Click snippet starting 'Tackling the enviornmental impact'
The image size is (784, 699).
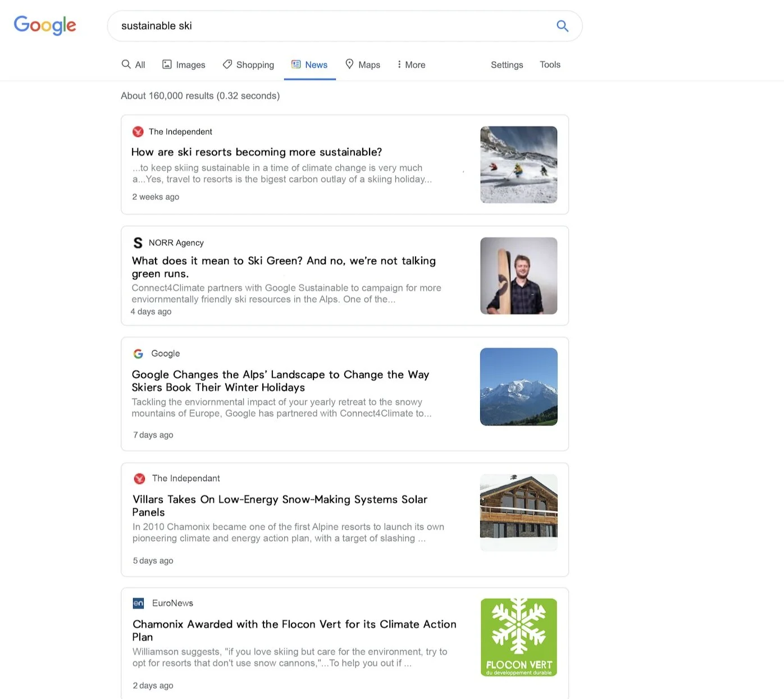pyautogui.click(x=281, y=408)
